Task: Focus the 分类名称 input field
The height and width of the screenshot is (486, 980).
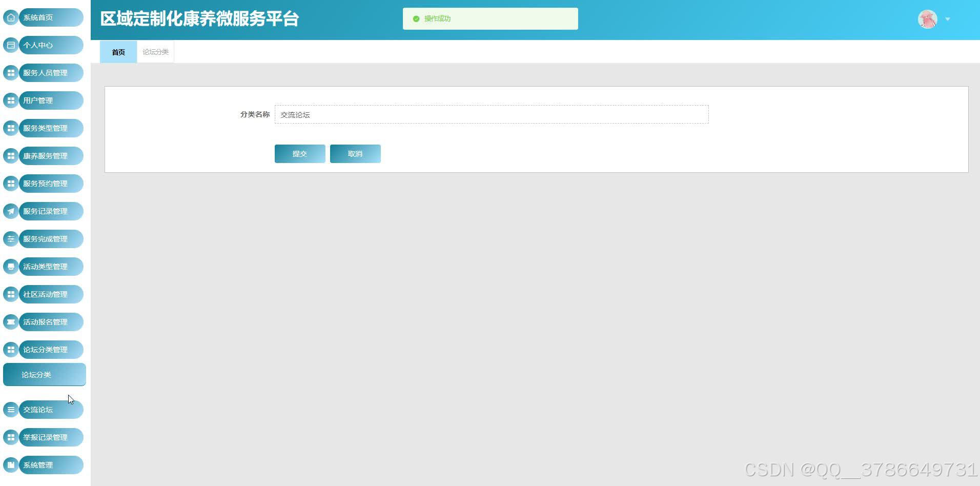Action: tap(492, 114)
